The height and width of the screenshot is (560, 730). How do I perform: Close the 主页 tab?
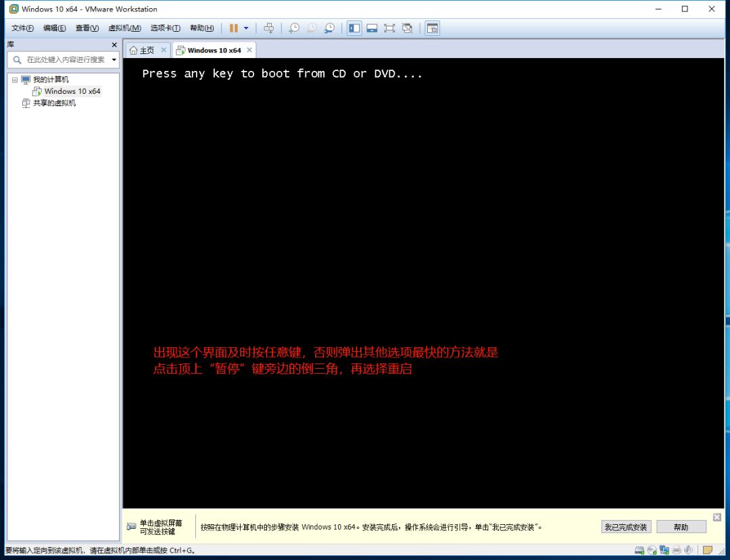(164, 50)
